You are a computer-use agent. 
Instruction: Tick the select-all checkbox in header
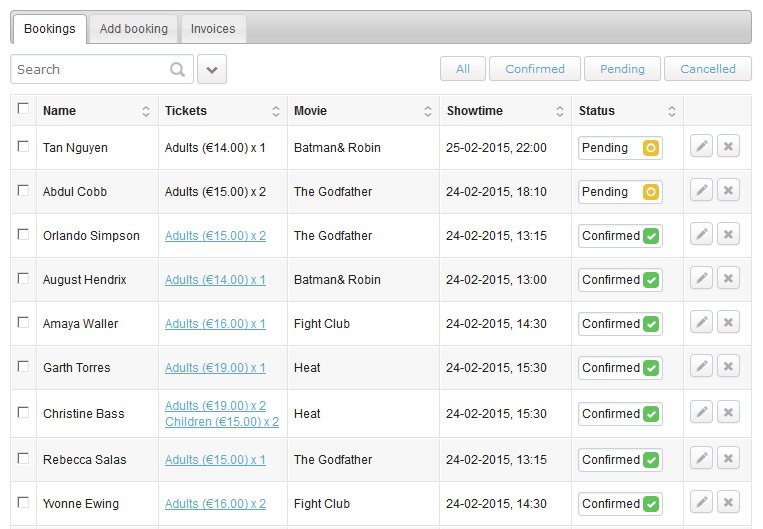(x=23, y=108)
